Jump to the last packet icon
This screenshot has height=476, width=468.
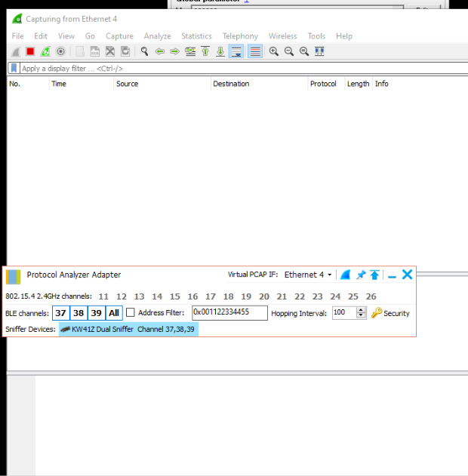point(220,51)
